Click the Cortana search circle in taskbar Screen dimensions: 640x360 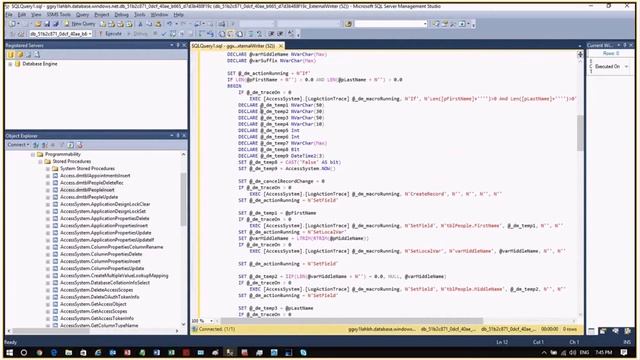24,353
